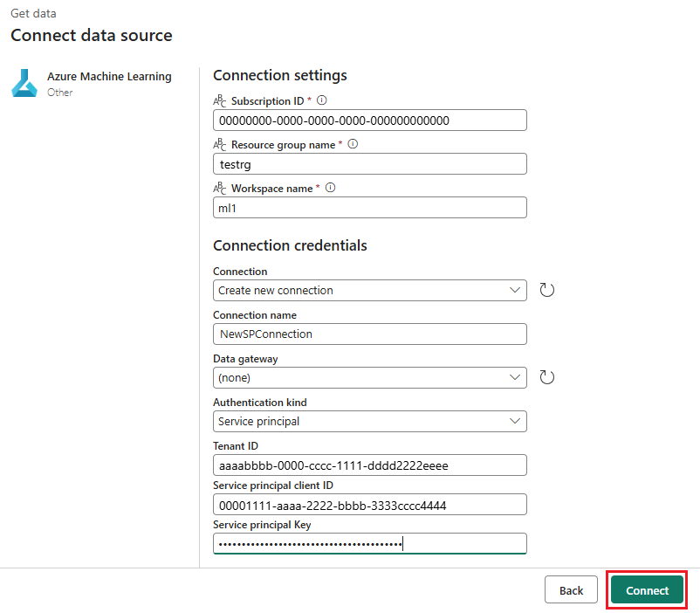Focus the Workspace name field
Screen dimensions: 700x613
click(370, 208)
